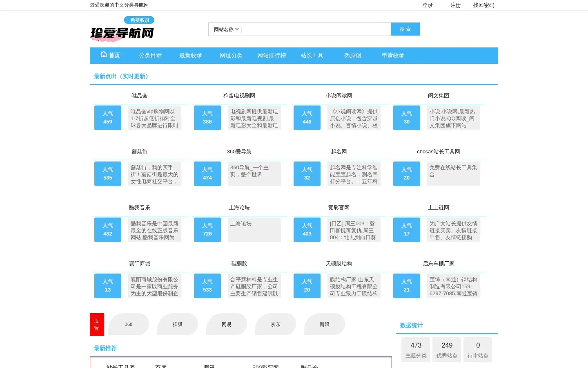Open the 酷我音乐 site title

coord(140,208)
